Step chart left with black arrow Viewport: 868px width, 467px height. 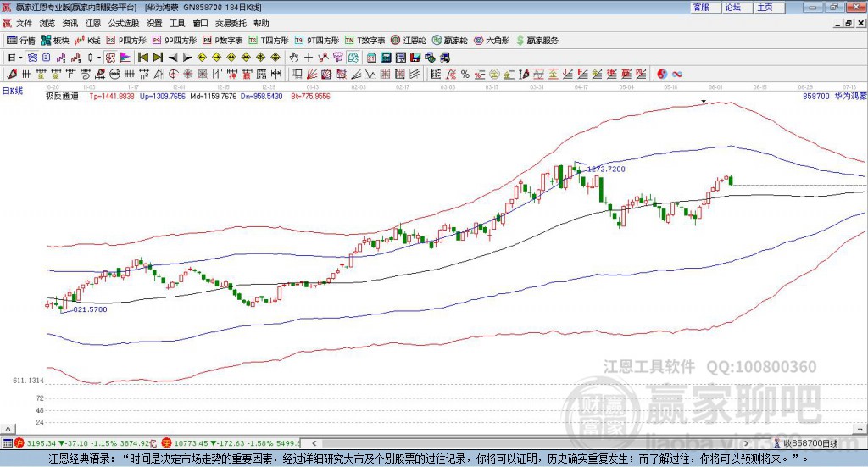[173, 58]
